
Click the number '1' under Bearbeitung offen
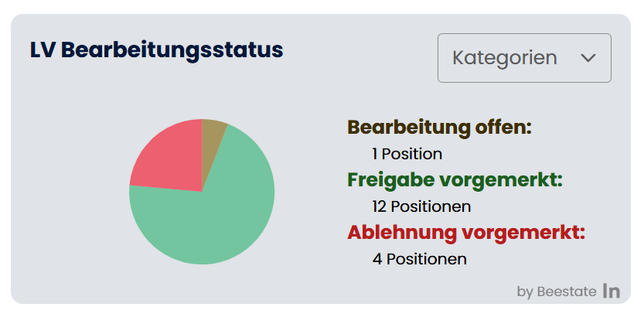pos(375,154)
